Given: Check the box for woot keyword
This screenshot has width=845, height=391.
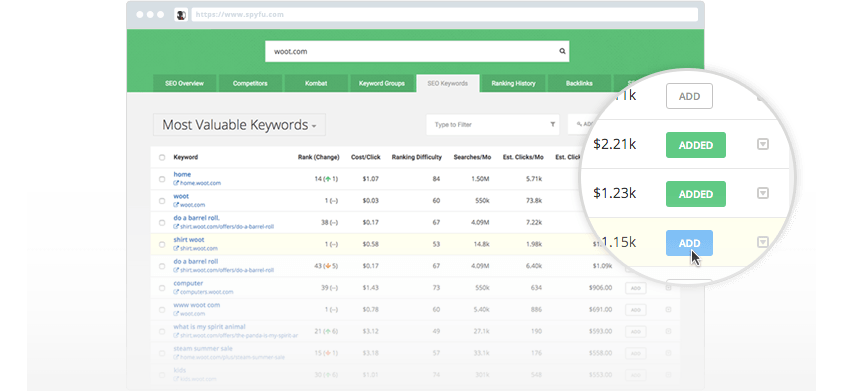Looking at the screenshot, I should pyautogui.click(x=162, y=201).
